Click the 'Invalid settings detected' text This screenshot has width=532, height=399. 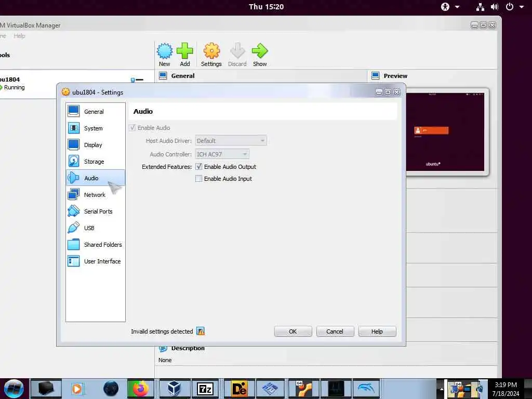pyautogui.click(x=162, y=331)
